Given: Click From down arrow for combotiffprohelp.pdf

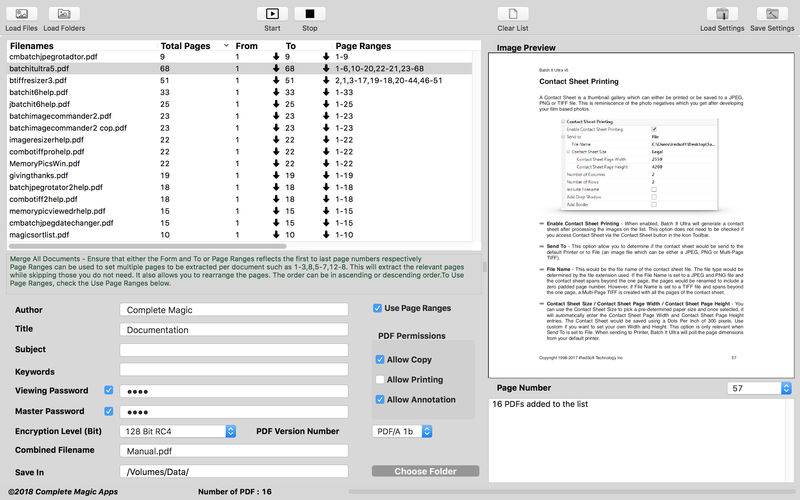Looking at the screenshot, I should [276, 152].
